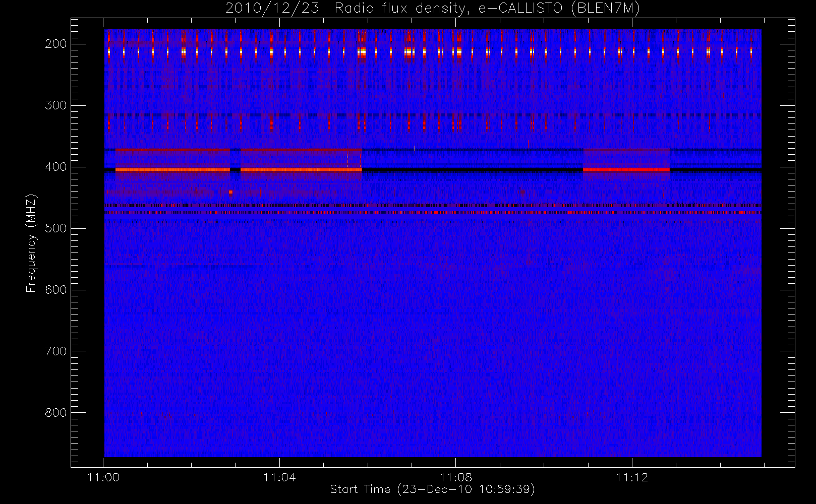Click the bright red band near 405 MHz after 11:11

point(626,170)
